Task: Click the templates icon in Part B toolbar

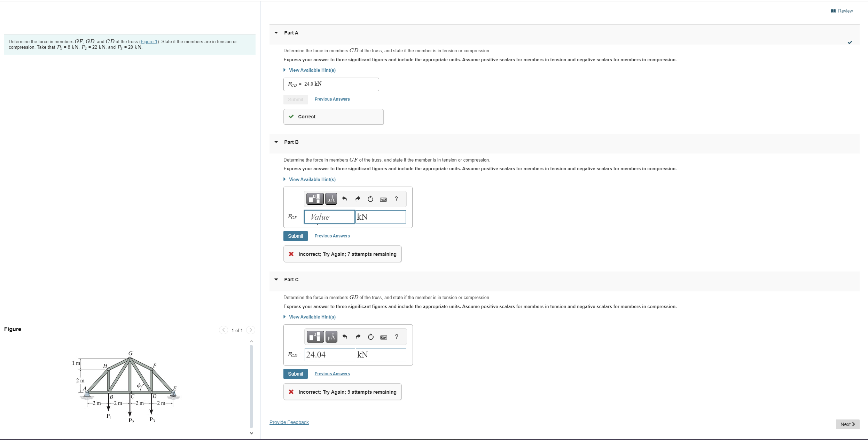Action: pyautogui.click(x=315, y=199)
